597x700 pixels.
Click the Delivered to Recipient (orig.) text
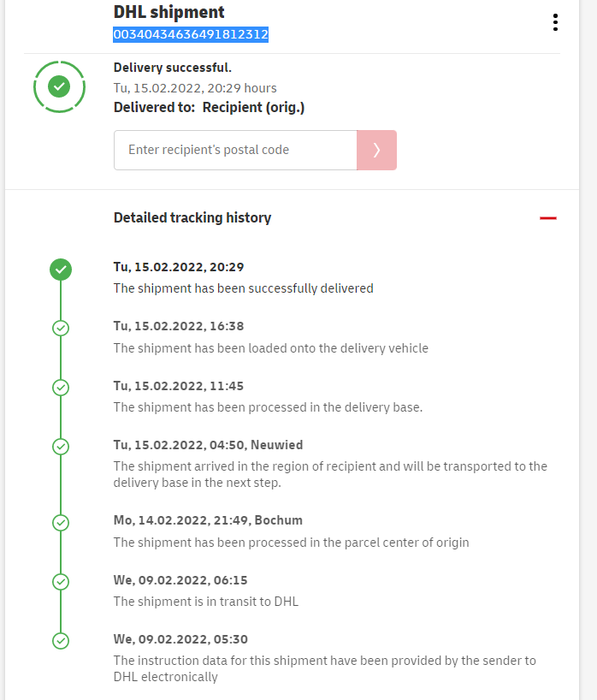[209, 107]
